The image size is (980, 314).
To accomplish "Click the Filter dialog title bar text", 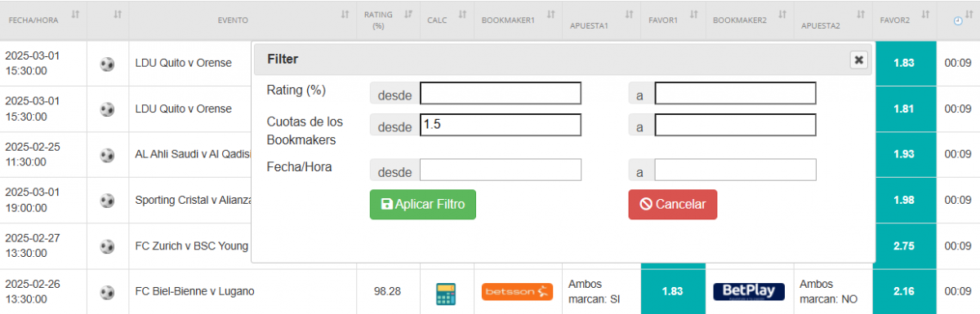I will click(283, 59).
